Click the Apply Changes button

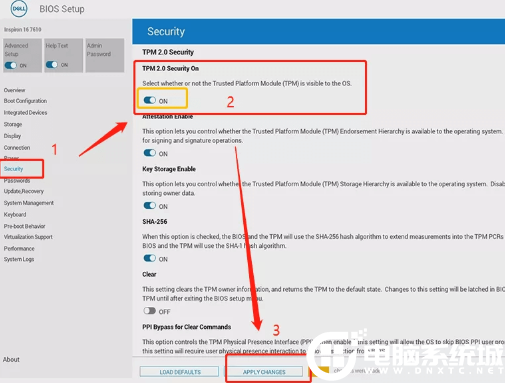[x=264, y=372]
